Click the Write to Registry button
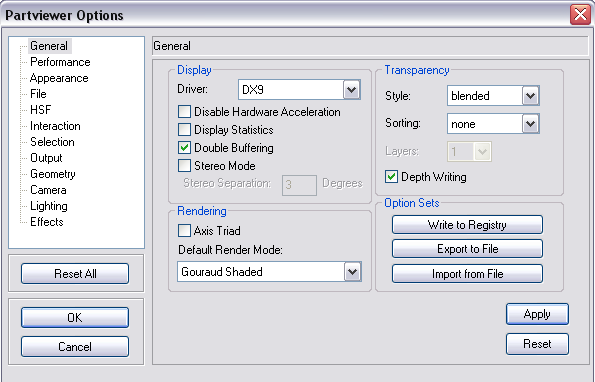Viewport: 595px width, 382px height. [467, 225]
